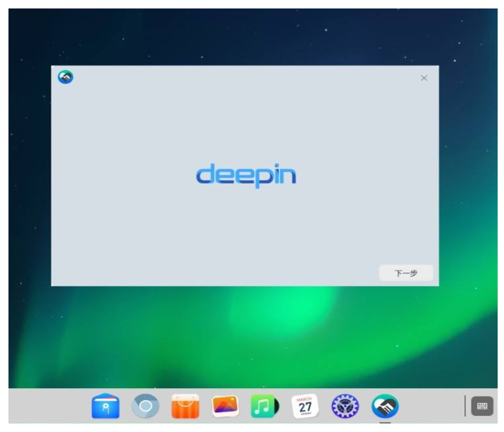This screenshot has height=432, width=504.
Task: Click the dialog's empty title bar area
Action: click(240, 77)
